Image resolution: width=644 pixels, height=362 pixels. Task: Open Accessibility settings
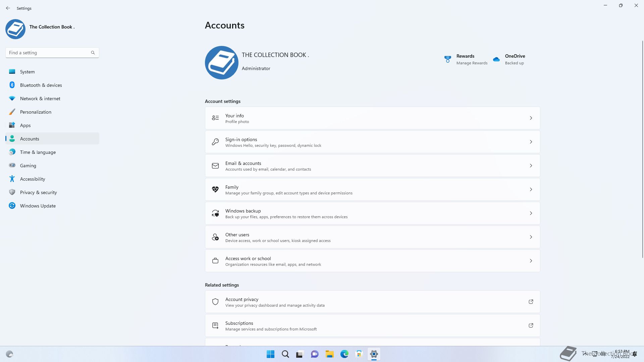point(52,179)
